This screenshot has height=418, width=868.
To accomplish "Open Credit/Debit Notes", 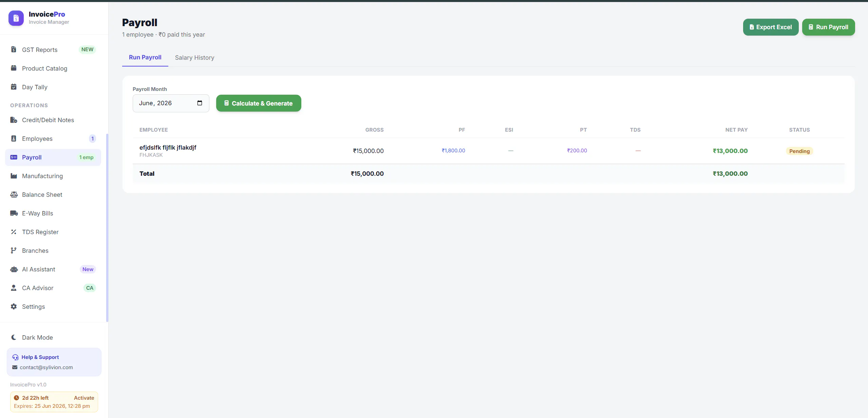I will tap(53, 120).
